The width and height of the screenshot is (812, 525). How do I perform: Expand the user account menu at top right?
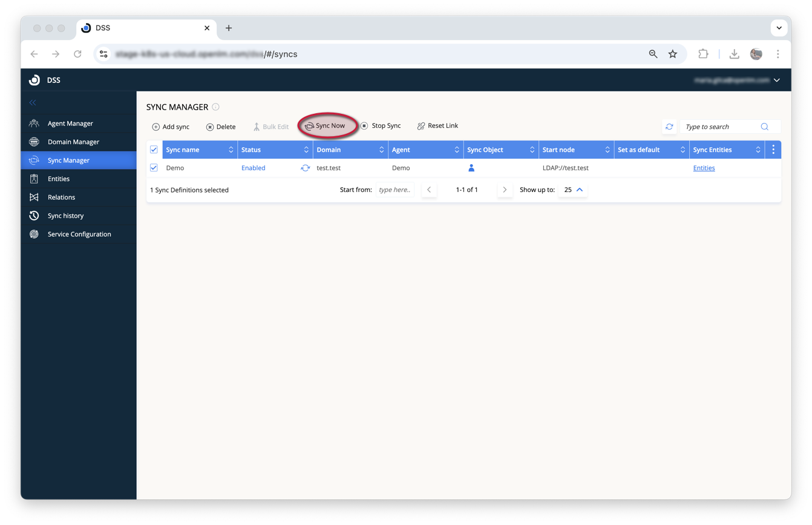pyautogui.click(x=776, y=79)
